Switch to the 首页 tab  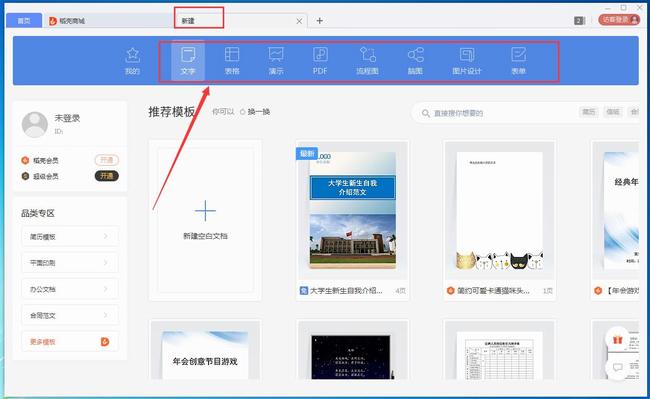pyautogui.click(x=24, y=21)
